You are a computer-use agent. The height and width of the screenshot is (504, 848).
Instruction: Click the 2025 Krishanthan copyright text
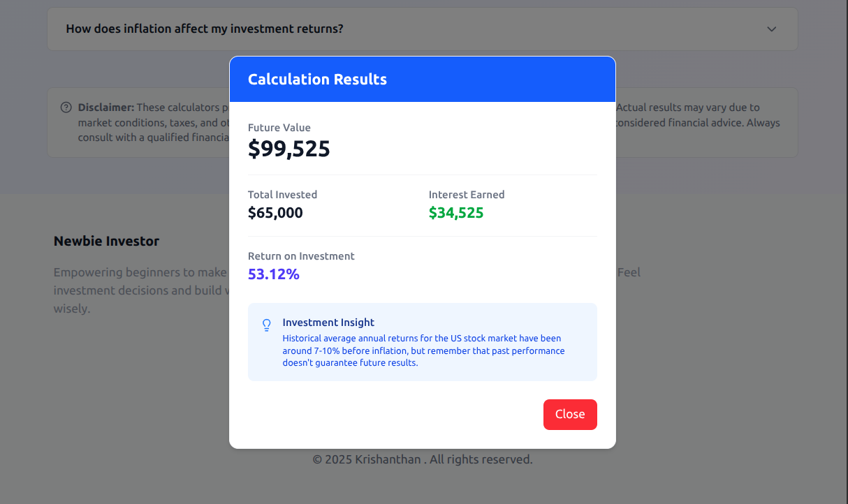pyautogui.click(x=422, y=459)
